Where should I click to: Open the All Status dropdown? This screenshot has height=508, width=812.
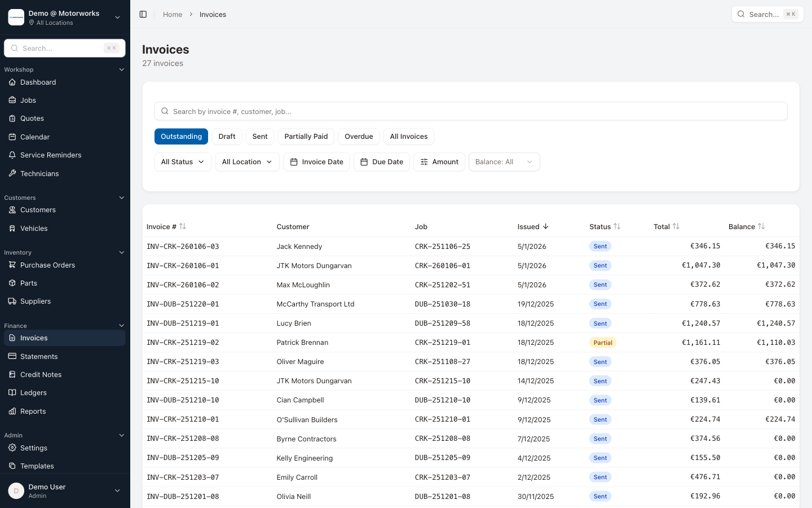183,161
